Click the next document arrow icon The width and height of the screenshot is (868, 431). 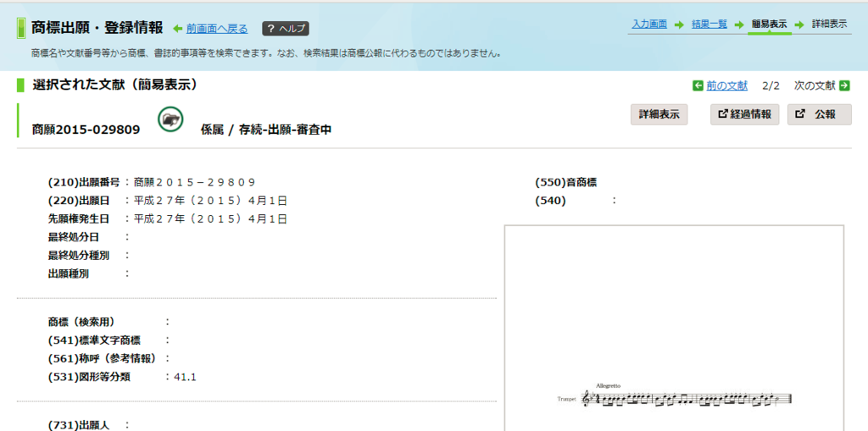(x=845, y=86)
